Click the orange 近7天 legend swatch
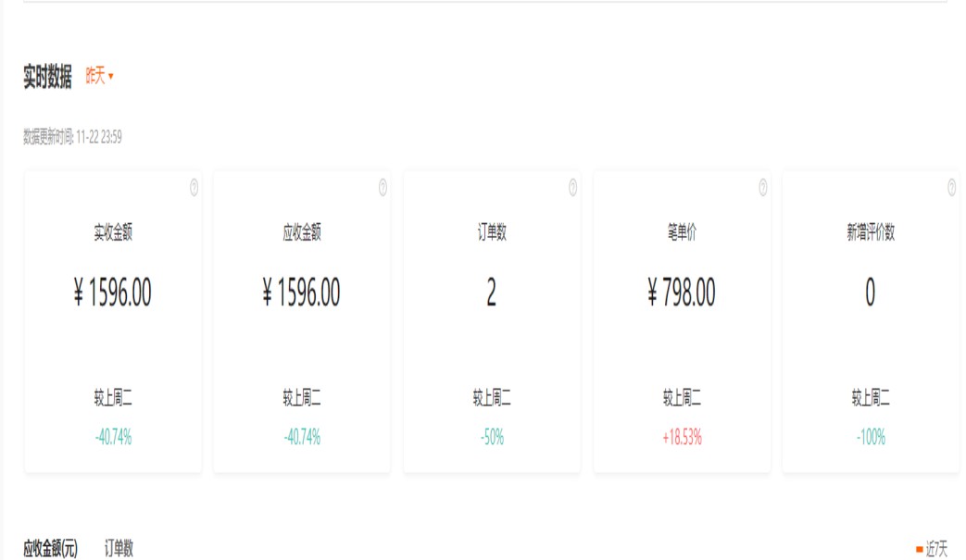Screen dimensions: 966x560 pos(919,549)
